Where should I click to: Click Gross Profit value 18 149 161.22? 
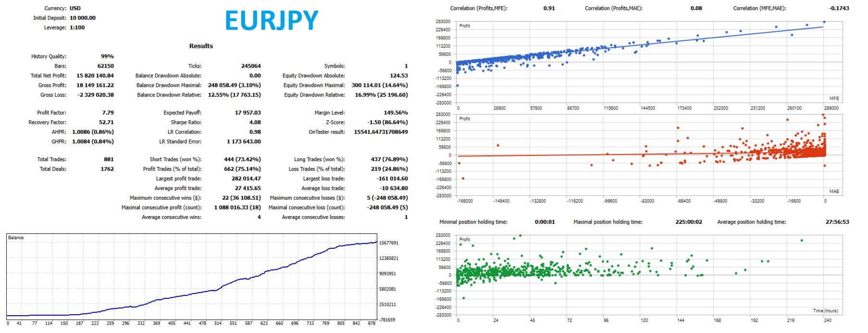pos(95,85)
